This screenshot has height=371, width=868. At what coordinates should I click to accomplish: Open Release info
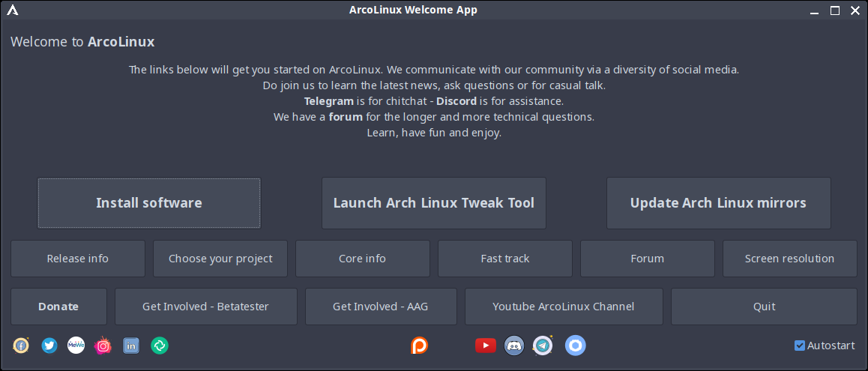(78, 259)
